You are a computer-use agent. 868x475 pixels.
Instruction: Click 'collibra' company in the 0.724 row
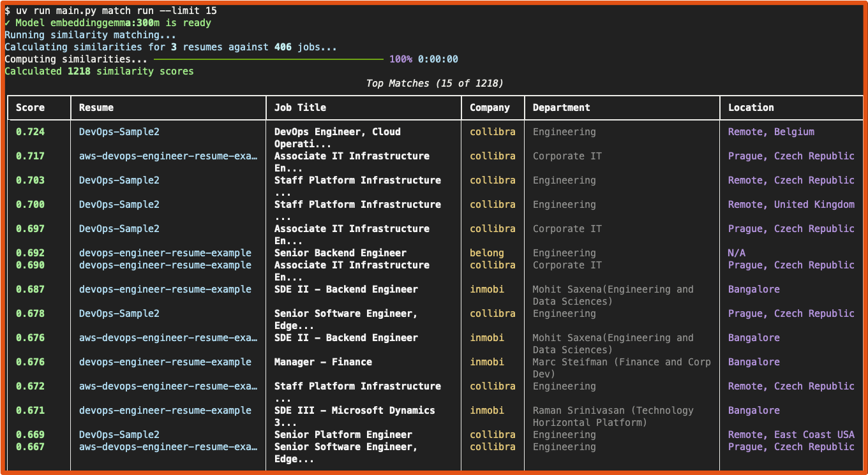click(493, 132)
